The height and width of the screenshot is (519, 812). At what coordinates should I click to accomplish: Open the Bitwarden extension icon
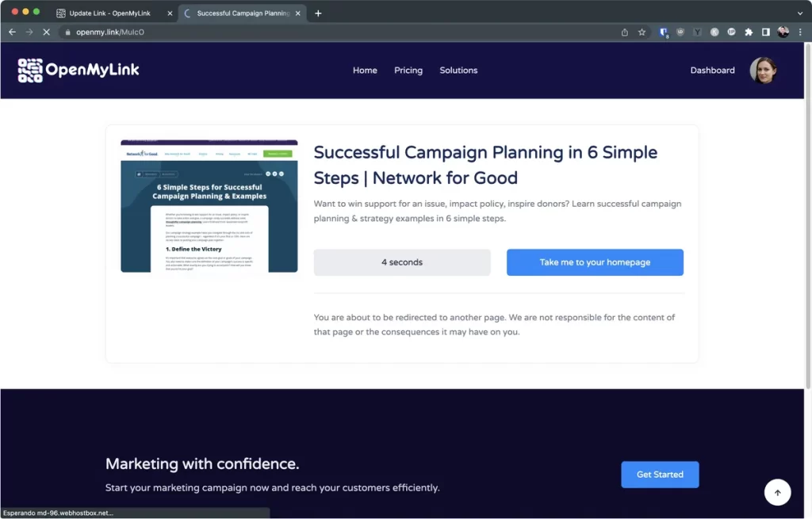pos(664,32)
